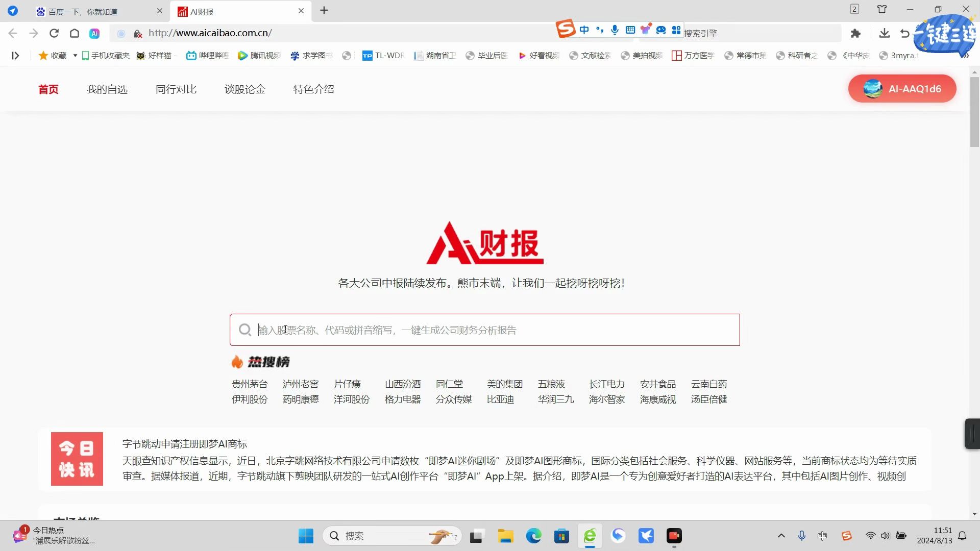Viewport: 980px width, 551px height.
Task: Open the Sogou soft keyboard icon
Action: (x=630, y=30)
